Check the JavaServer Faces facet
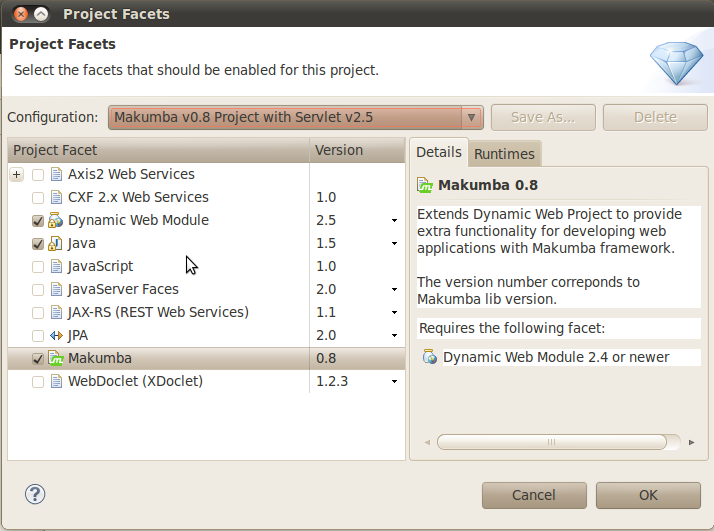Screen dimensions: 714x531 pyautogui.click(x=38, y=290)
